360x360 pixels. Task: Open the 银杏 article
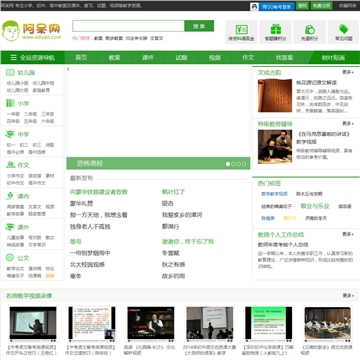tap(168, 203)
